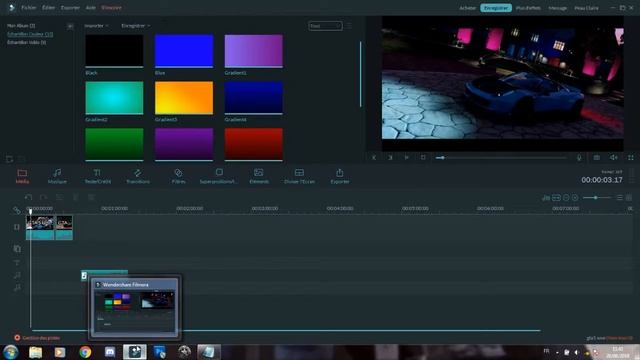The width and height of the screenshot is (640, 360).
Task: Click the delete clip trash icon
Action: (x=76, y=197)
